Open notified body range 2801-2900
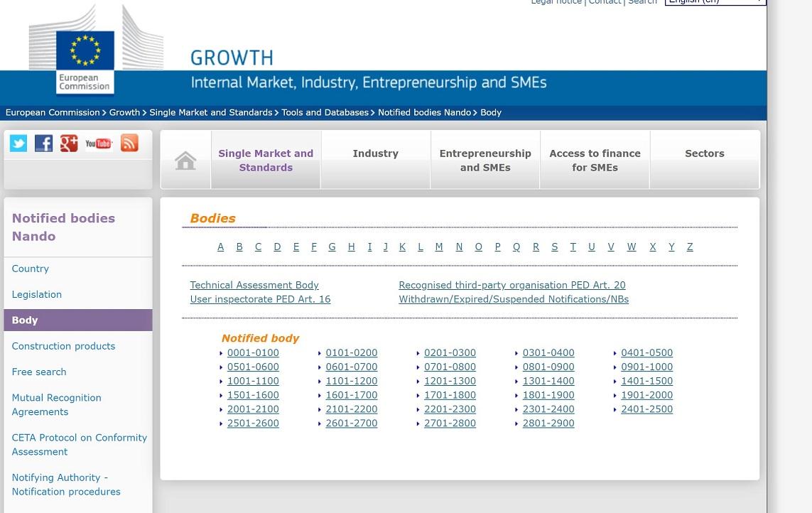Viewport: 812px width, 513px height. pyautogui.click(x=548, y=423)
